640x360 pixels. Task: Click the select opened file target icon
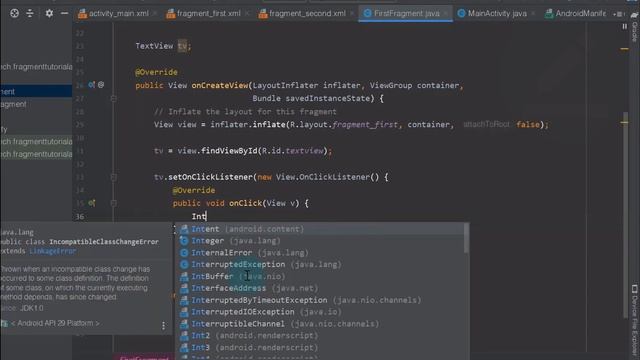[x=14, y=13]
